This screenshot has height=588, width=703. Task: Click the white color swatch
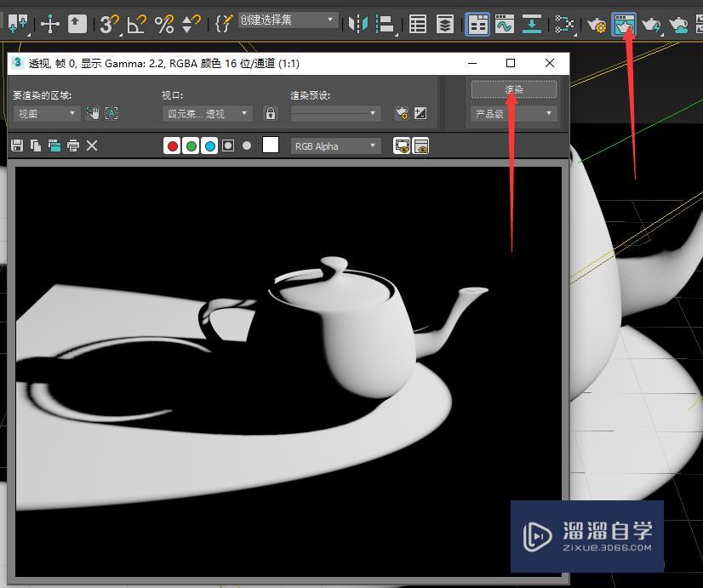(x=271, y=146)
